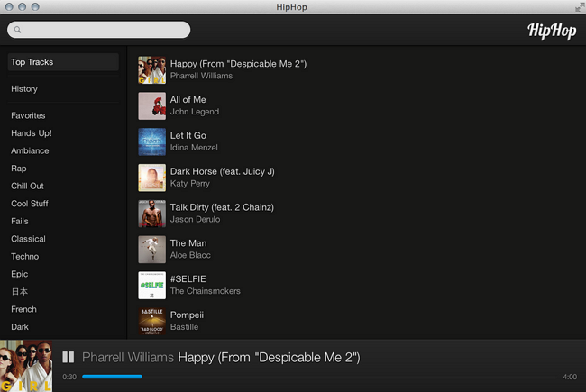The width and height of the screenshot is (586, 392).
Task: Click the #SELFIE album cover
Action: [x=151, y=285]
